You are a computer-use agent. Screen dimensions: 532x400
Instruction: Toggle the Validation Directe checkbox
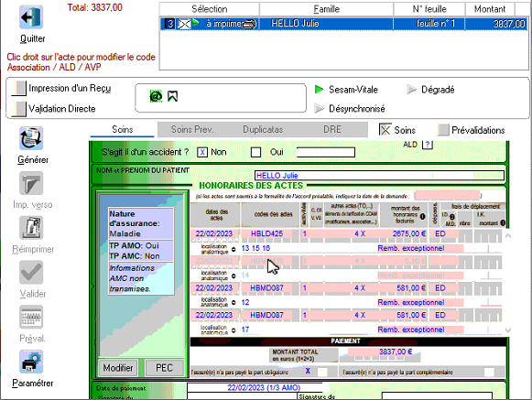[x=19, y=109]
